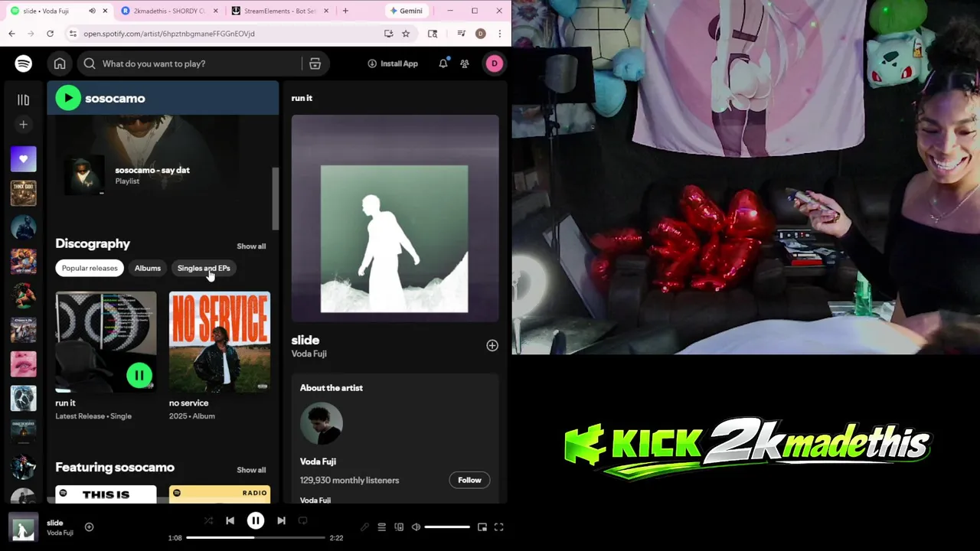Skip to next track
The image size is (980, 551).
pos(281,520)
